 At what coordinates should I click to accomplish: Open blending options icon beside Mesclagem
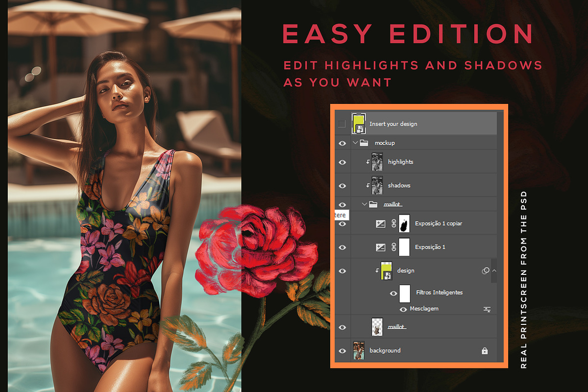point(487,309)
